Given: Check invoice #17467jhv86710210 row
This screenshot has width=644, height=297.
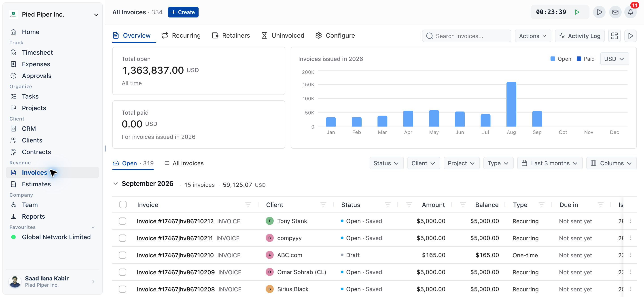Looking at the screenshot, I should [123, 255].
